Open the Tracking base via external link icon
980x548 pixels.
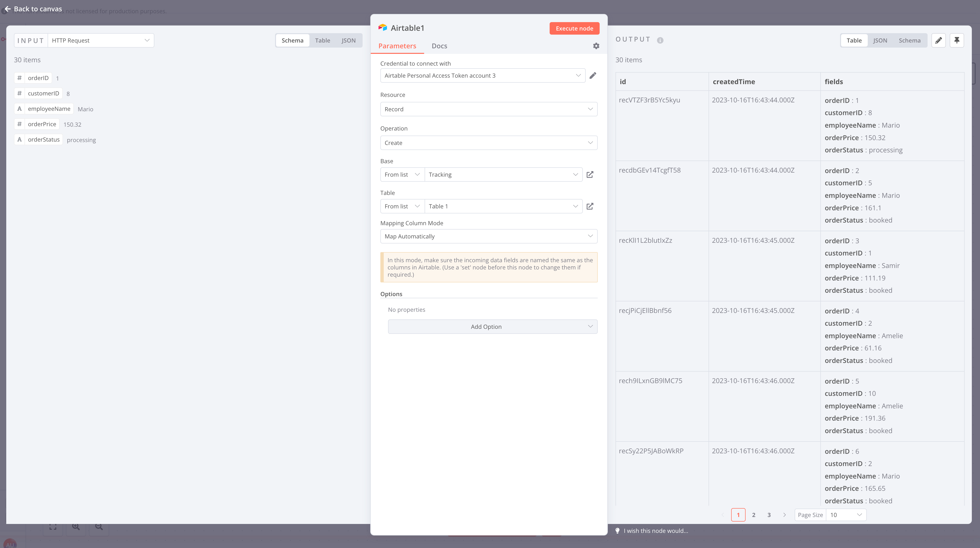tap(590, 174)
